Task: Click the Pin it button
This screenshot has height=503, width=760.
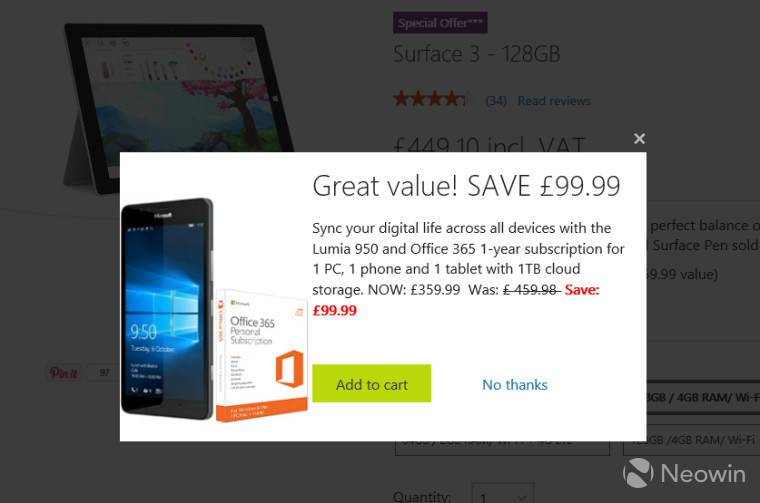Action: point(63,373)
